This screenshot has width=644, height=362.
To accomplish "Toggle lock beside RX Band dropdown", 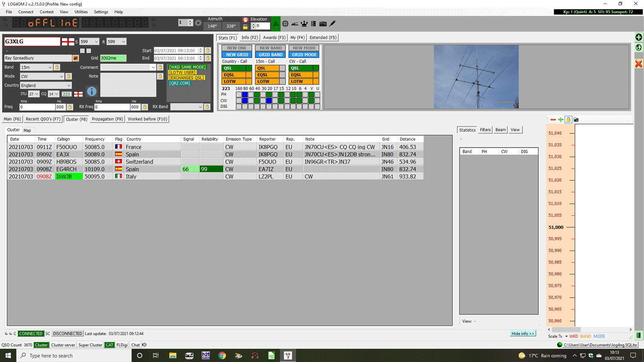I will pos(207,107).
